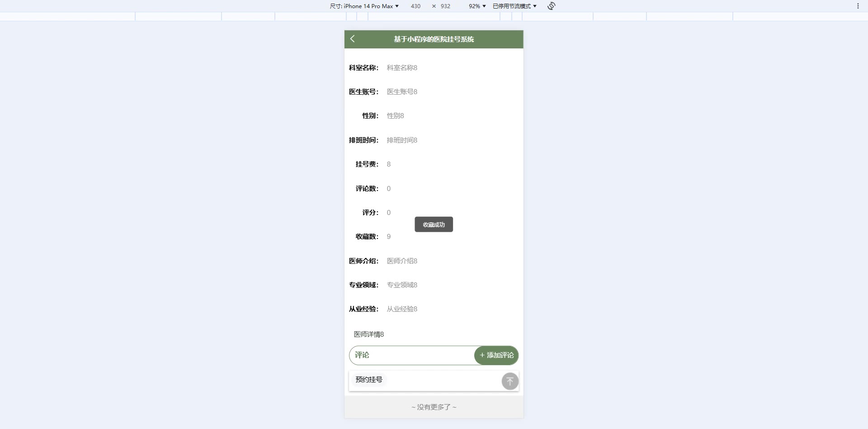This screenshot has height=429, width=868.
Task: Open the iPhone 14 Pro Max device dropdown
Action: [364, 6]
